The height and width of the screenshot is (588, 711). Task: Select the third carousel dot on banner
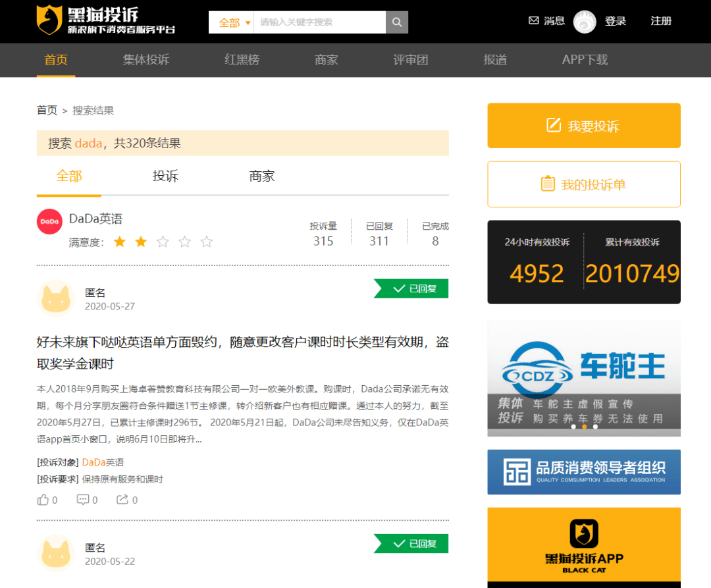pos(595,427)
